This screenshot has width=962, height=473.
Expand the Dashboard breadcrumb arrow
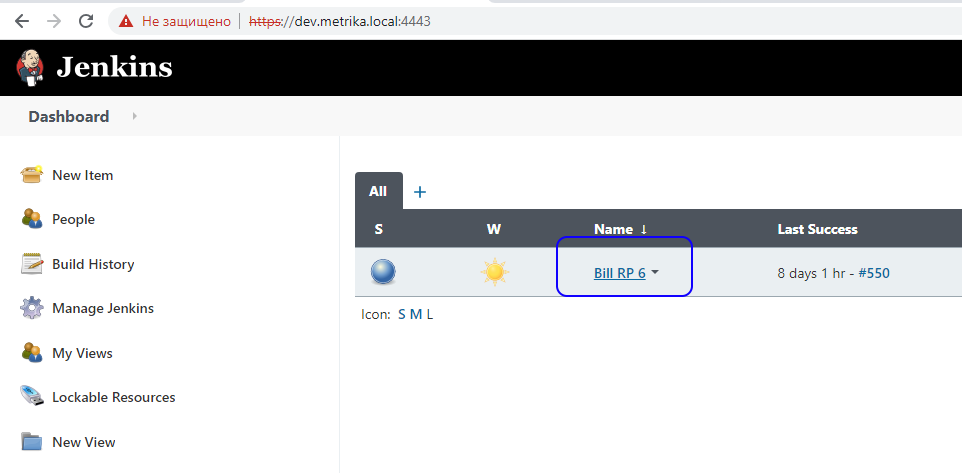click(x=134, y=116)
